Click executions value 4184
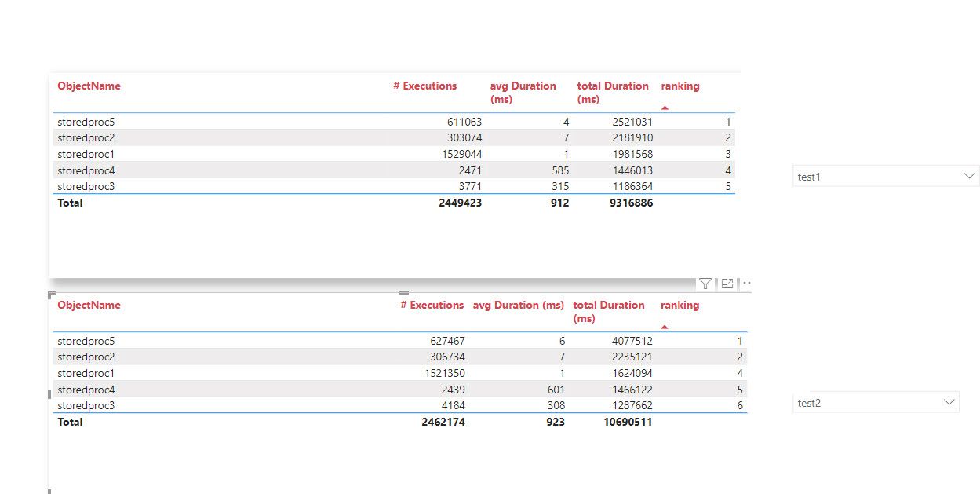Image resolution: width=980 pixels, height=494 pixels. [x=452, y=405]
